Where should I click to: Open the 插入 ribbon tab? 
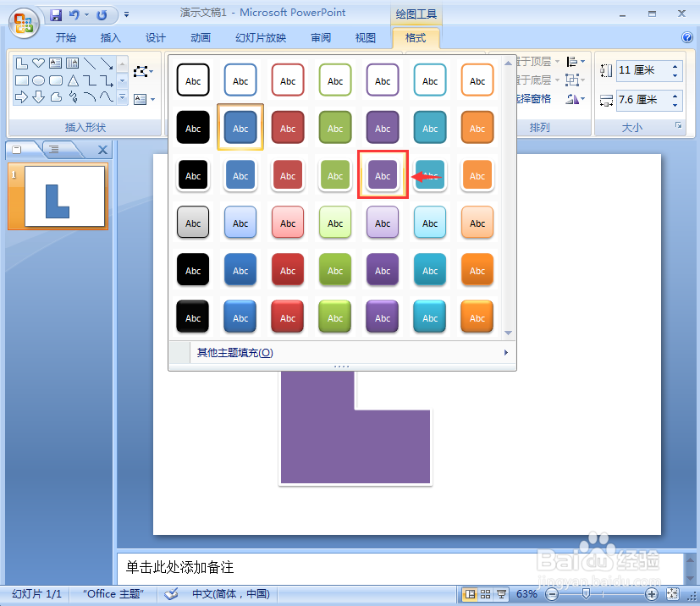tap(110, 38)
